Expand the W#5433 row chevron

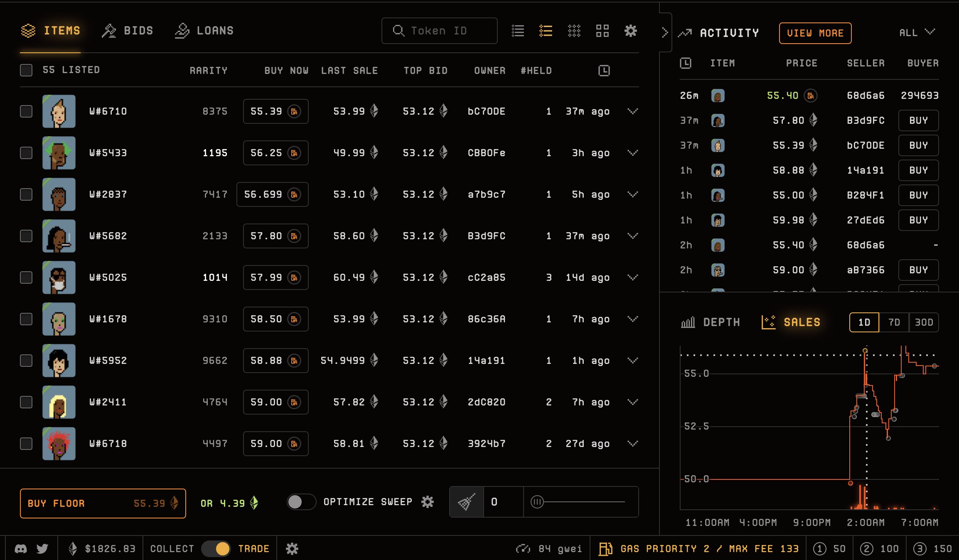[x=632, y=153]
